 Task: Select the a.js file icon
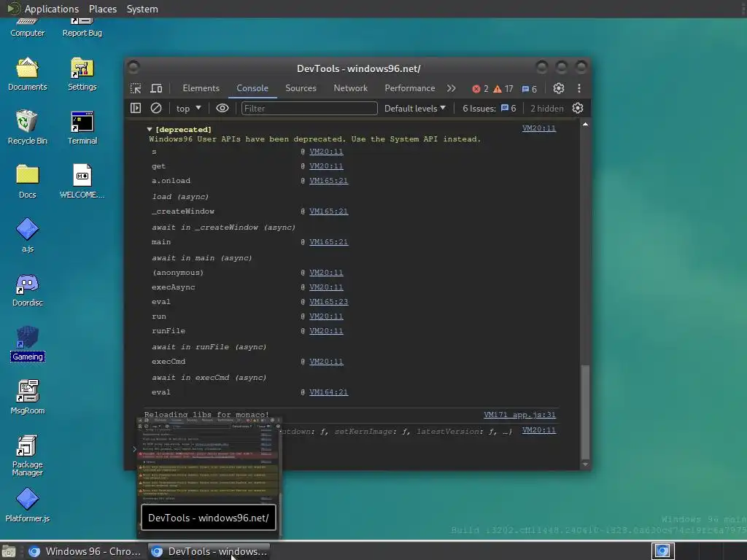coord(27,236)
